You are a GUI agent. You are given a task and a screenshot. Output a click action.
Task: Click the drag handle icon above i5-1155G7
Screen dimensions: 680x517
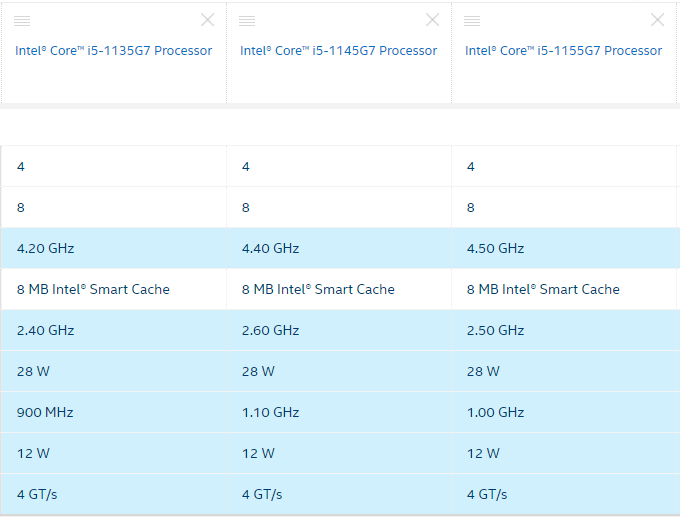tap(472, 21)
